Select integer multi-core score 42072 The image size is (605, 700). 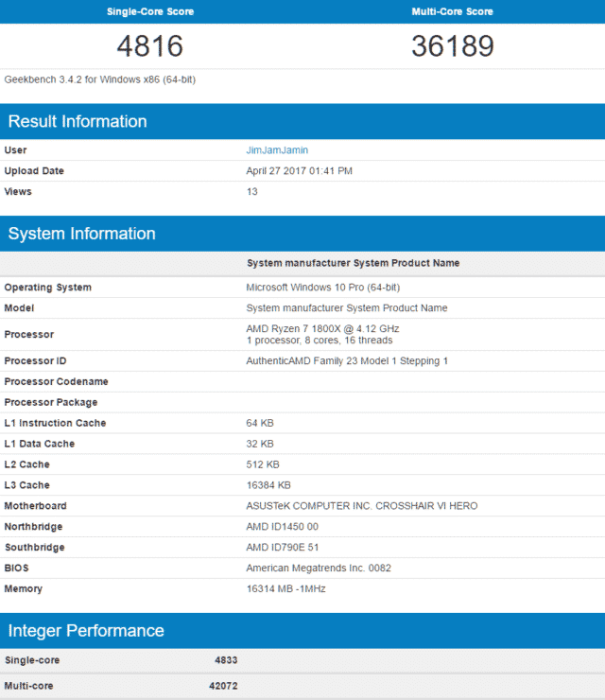tap(223, 686)
